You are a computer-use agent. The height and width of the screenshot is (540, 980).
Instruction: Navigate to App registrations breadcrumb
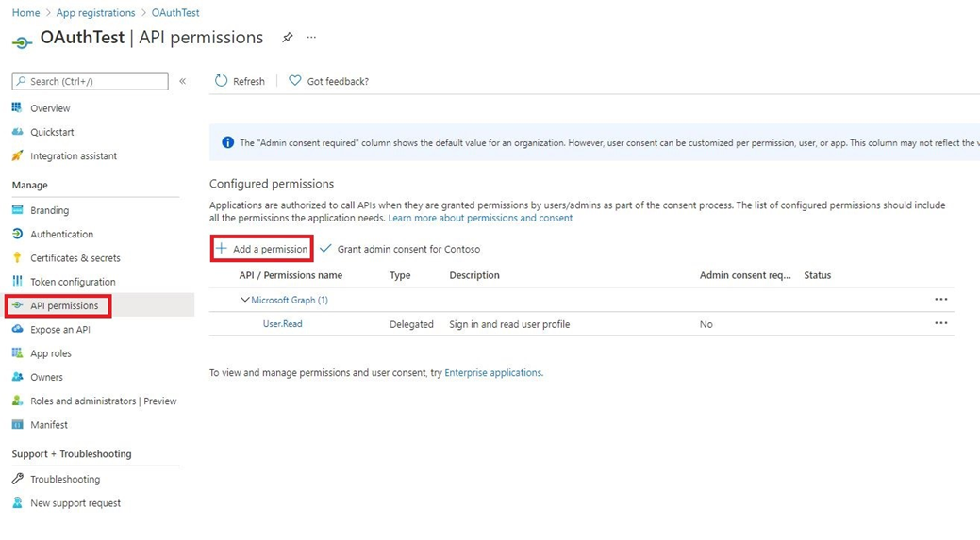point(95,13)
